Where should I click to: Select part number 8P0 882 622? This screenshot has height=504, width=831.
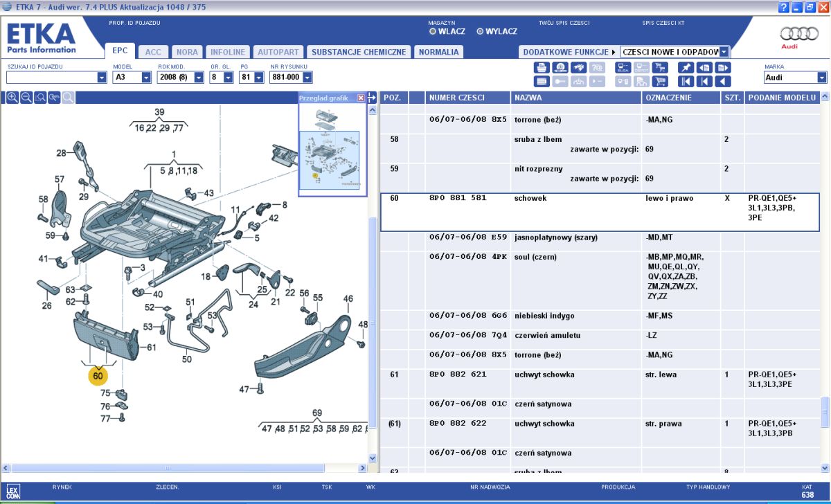click(x=458, y=424)
